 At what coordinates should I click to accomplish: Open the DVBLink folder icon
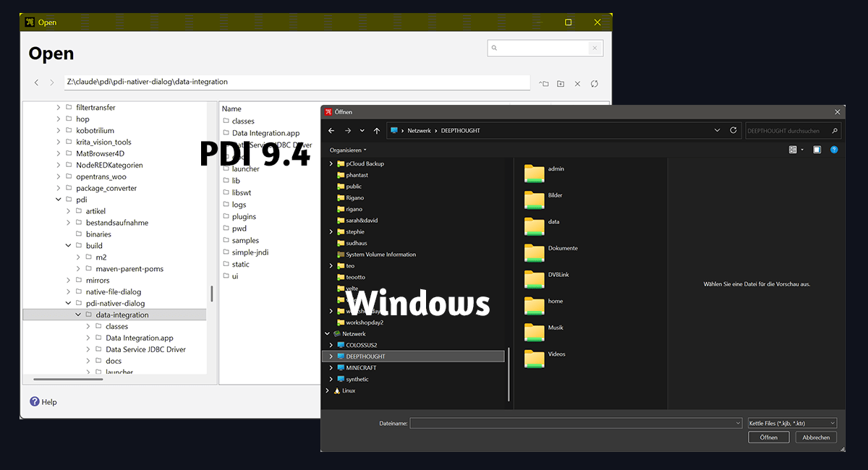click(535, 279)
